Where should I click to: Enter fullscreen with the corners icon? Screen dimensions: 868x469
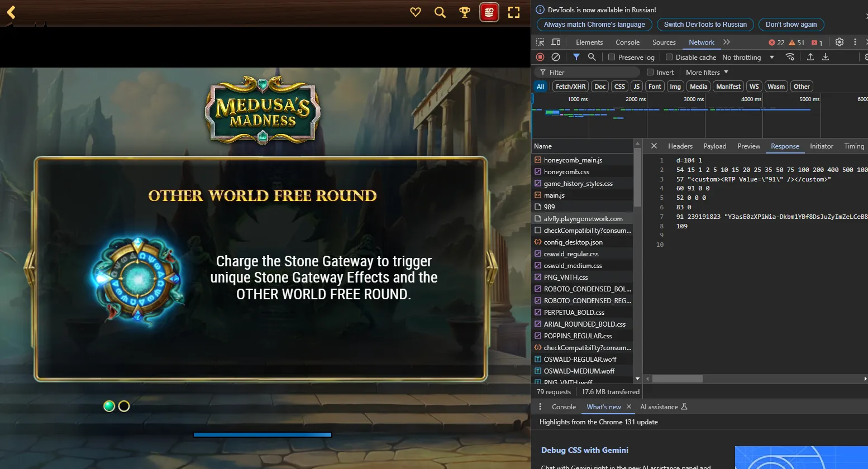click(514, 12)
